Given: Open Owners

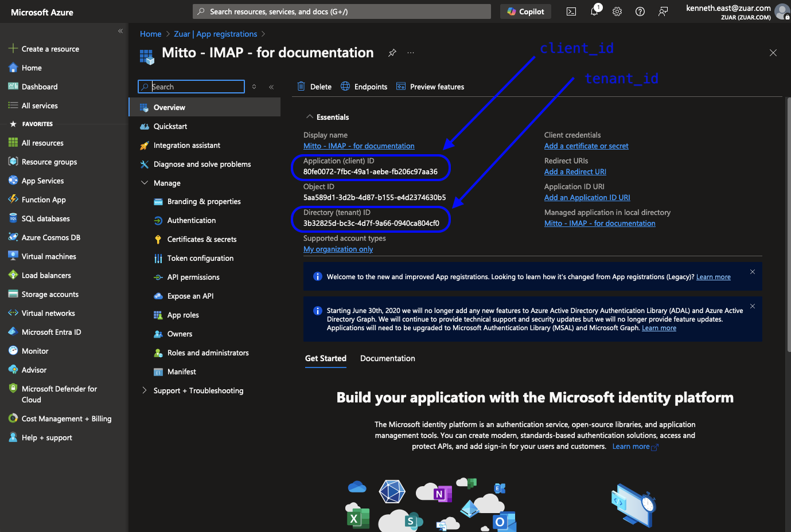Looking at the screenshot, I should click(x=180, y=334).
